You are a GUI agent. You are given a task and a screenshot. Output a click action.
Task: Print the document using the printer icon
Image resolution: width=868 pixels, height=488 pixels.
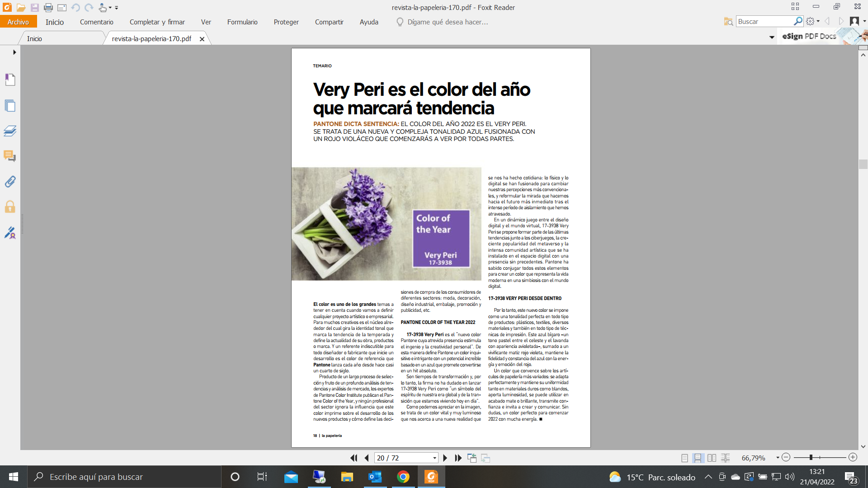[48, 7]
